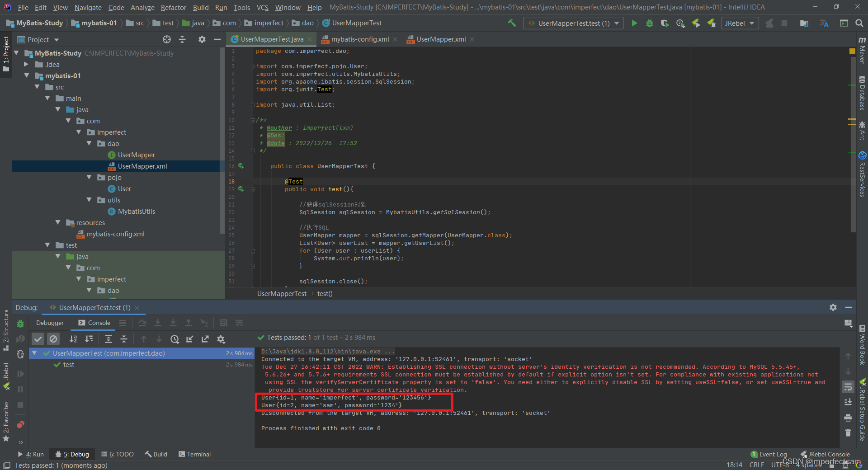Screen dimensions: 868x470
Task: Open the Refactor menu
Action: click(173, 7)
